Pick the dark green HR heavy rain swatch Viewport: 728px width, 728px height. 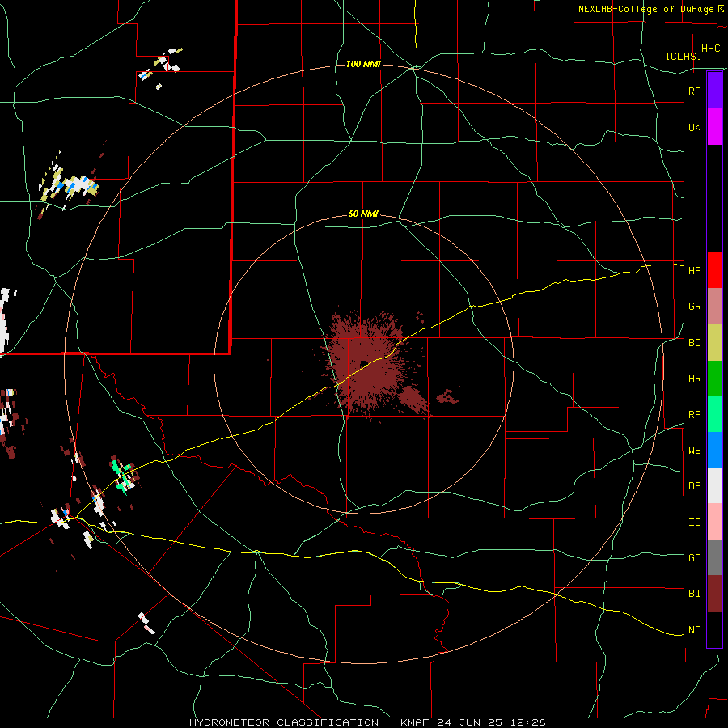click(x=714, y=379)
